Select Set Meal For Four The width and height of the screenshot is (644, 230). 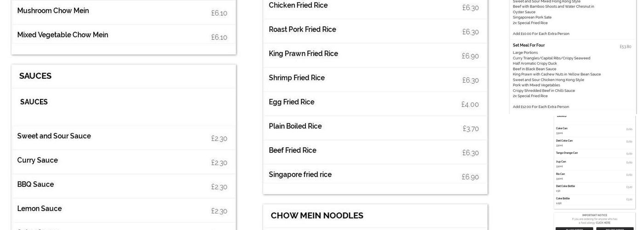[529, 46]
